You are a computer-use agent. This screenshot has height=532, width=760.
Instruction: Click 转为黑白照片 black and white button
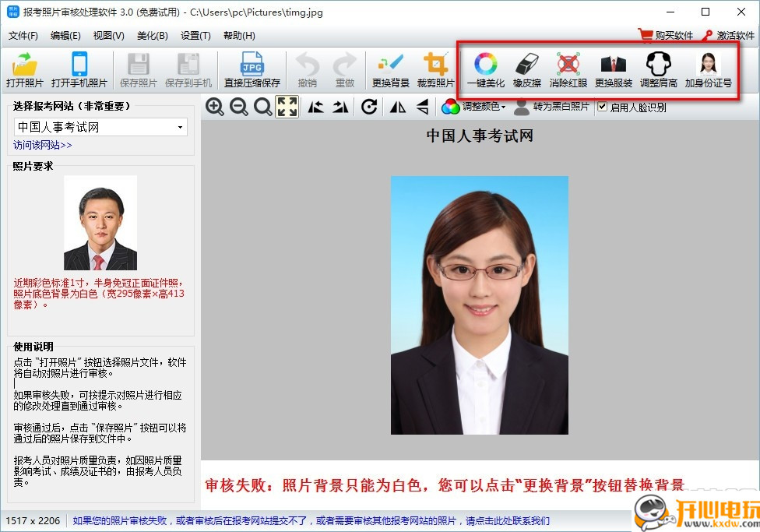pos(551,107)
